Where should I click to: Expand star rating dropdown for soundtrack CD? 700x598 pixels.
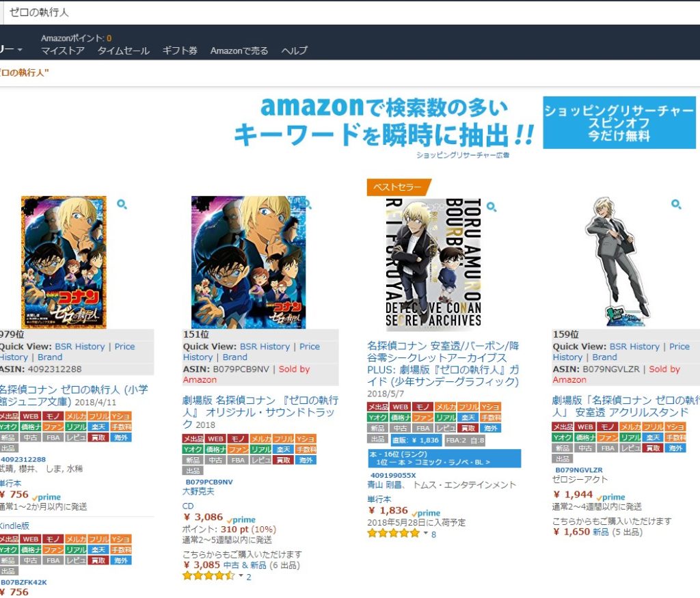pyautogui.click(x=241, y=575)
